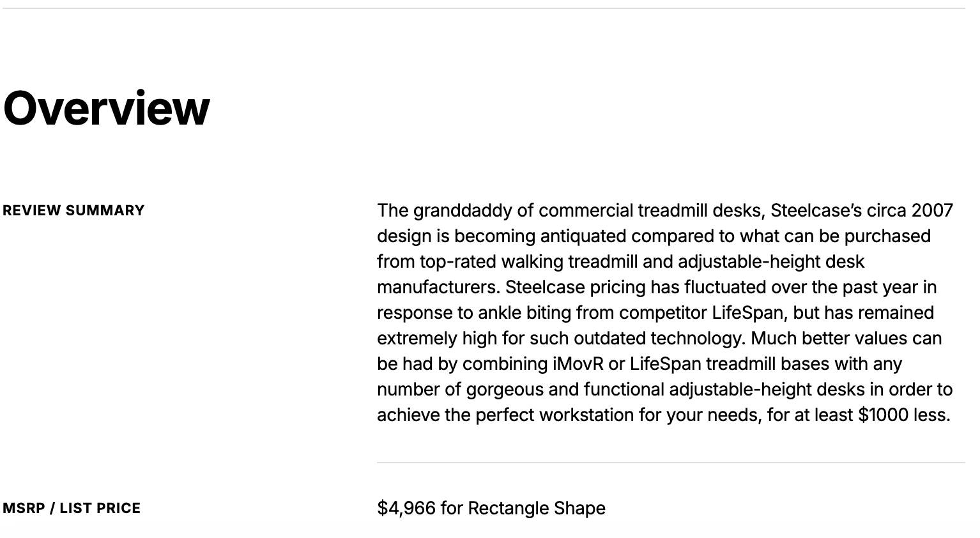This screenshot has width=980, height=538.
Task: Click the MSRP / LIST PRICE label
Action: pos(71,509)
